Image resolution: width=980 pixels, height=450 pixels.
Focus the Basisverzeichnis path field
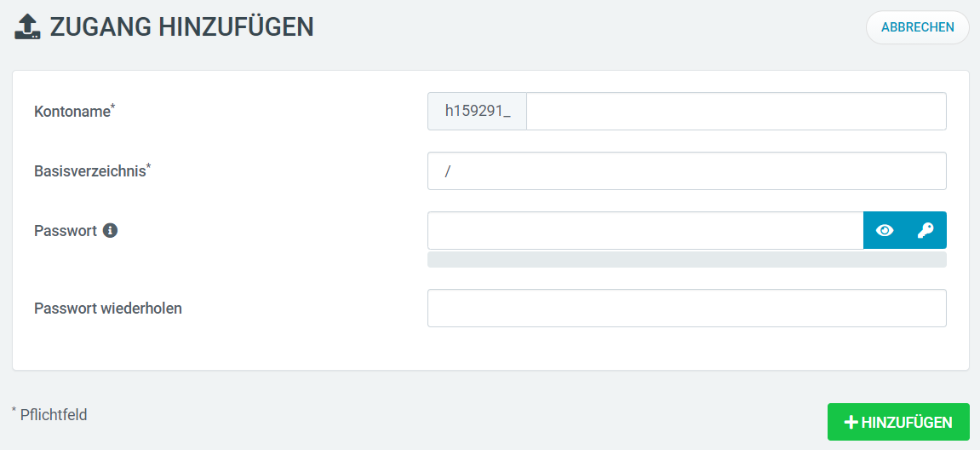point(687,170)
